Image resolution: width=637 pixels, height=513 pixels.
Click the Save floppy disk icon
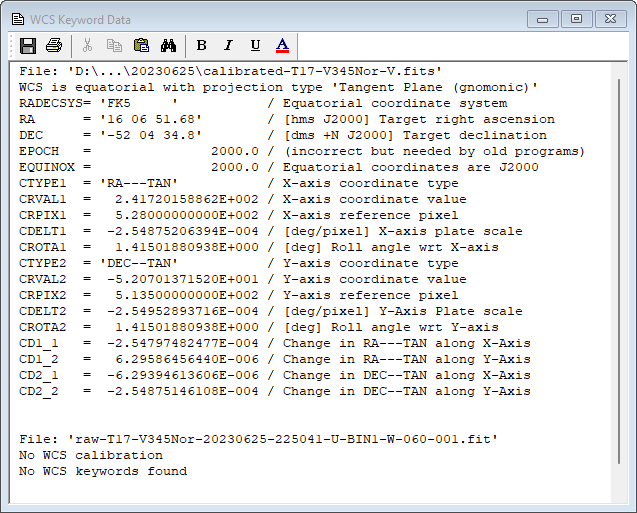click(28, 45)
